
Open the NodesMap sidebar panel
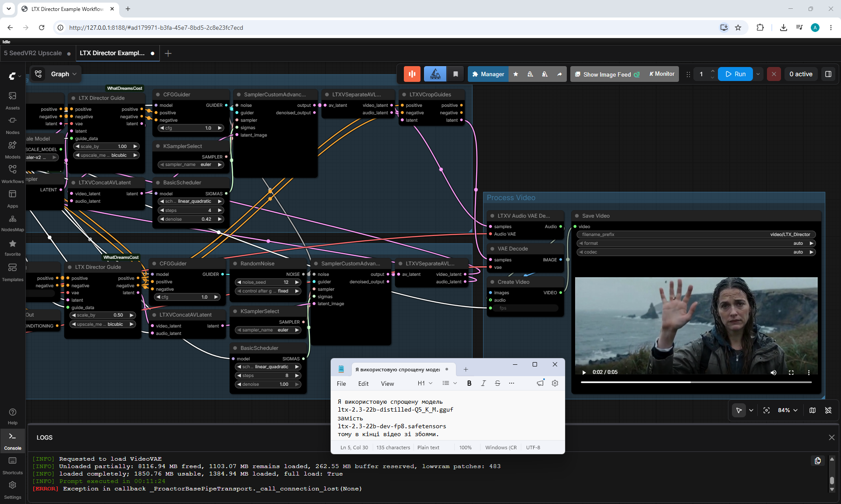12,223
